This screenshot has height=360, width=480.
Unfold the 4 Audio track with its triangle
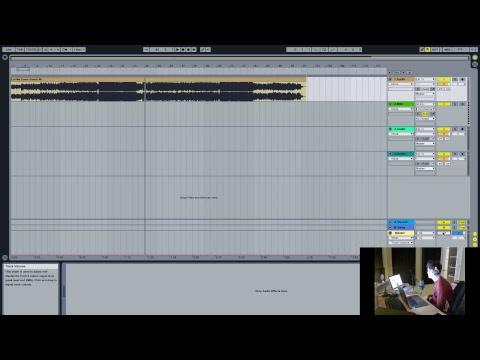point(390,154)
